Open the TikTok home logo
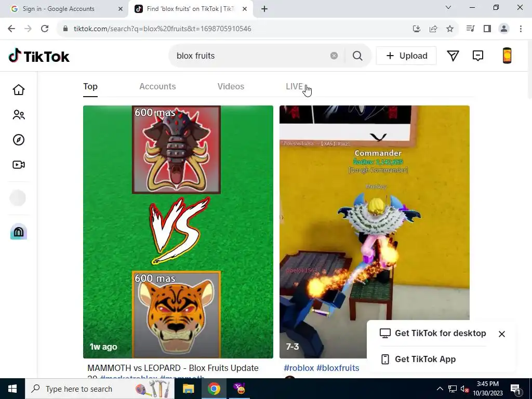 pos(38,56)
